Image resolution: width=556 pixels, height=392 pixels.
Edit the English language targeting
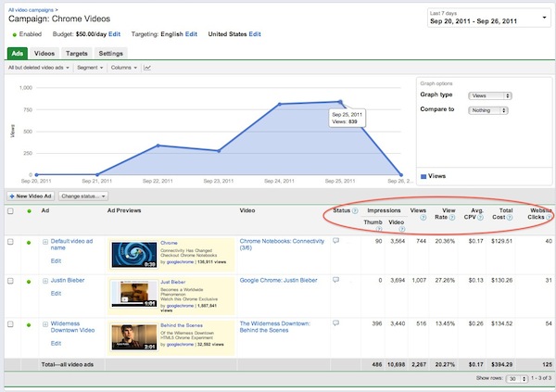(191, 34)
